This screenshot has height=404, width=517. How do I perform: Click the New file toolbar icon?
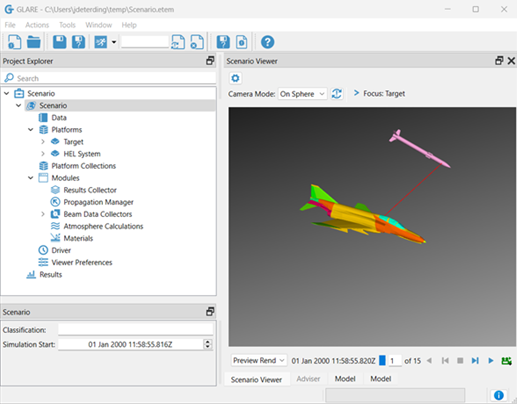point(14,42)
